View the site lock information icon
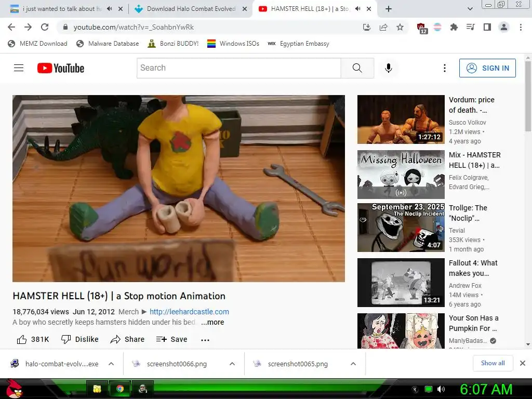Screen dimensions: 532x399 point(65,27)
